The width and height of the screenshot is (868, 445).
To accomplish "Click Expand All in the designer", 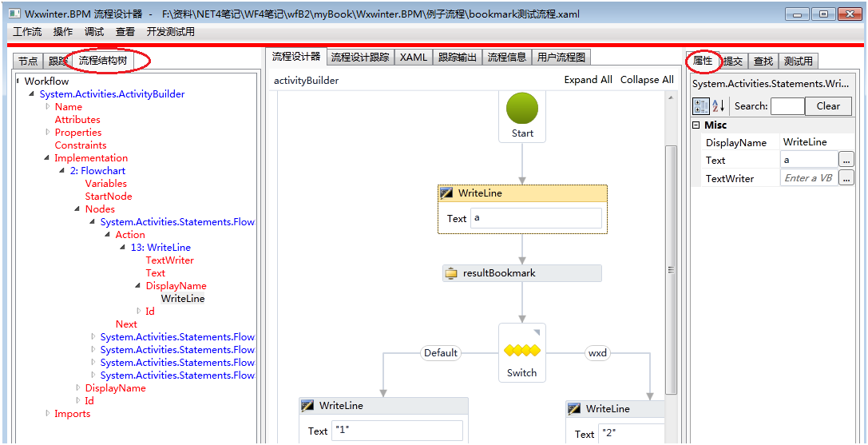I will pyautogui.click(x=588, y=80).
